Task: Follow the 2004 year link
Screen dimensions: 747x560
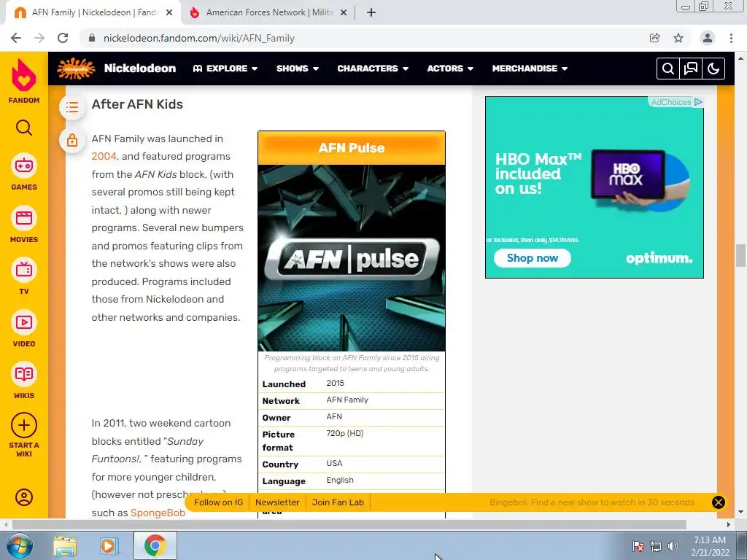Action: tap(104, 157)
